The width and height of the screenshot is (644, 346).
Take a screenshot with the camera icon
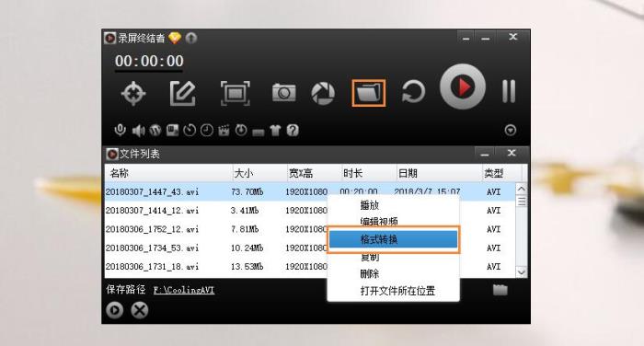(x=283, y=92)
